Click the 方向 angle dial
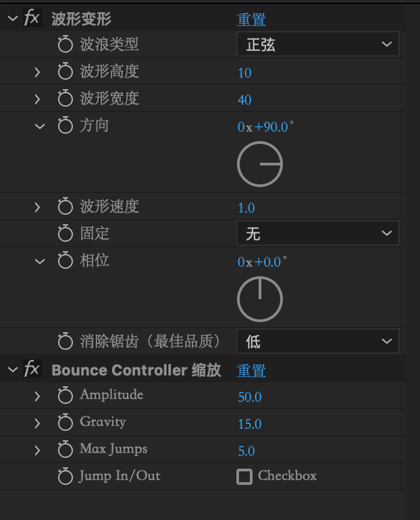420x520 pixels. point(260,164)
